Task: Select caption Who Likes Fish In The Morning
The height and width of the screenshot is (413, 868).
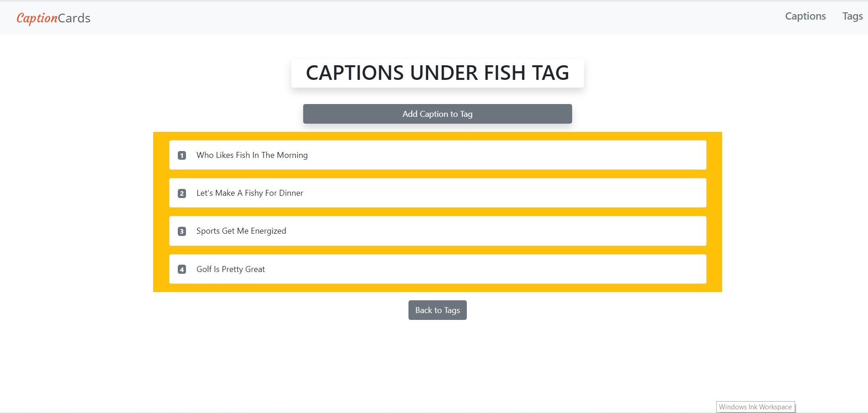Action: point(252,155)
